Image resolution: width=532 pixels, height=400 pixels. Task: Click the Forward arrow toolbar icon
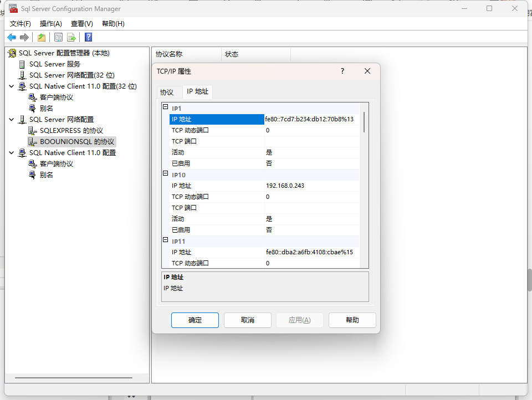point(24,37)
